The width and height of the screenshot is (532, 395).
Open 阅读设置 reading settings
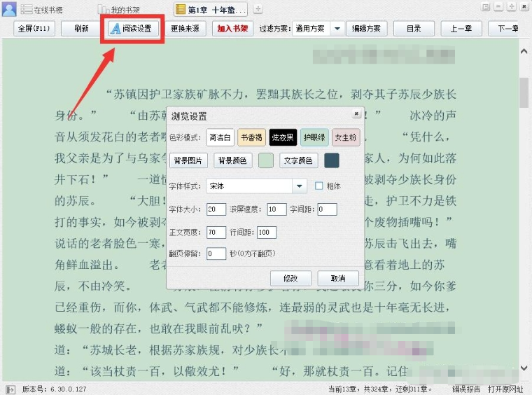coord(132,29)
